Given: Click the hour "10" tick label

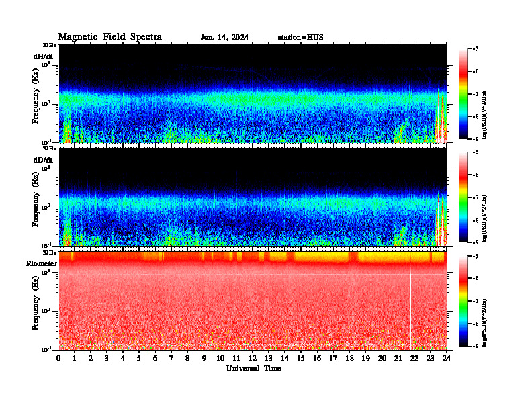Looking at the screenshot, I should click(x=220, y=359).
